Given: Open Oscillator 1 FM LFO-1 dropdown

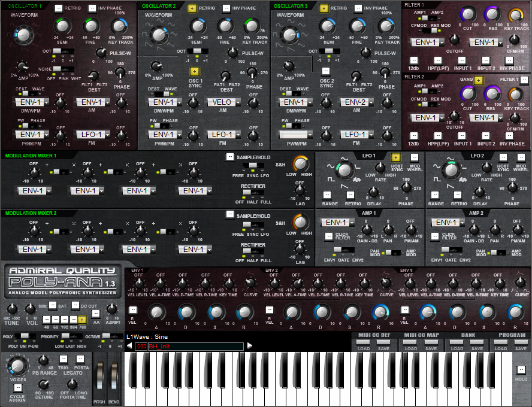Looking at the screenshot, I should pyautogui.click(x=93, y=135).
